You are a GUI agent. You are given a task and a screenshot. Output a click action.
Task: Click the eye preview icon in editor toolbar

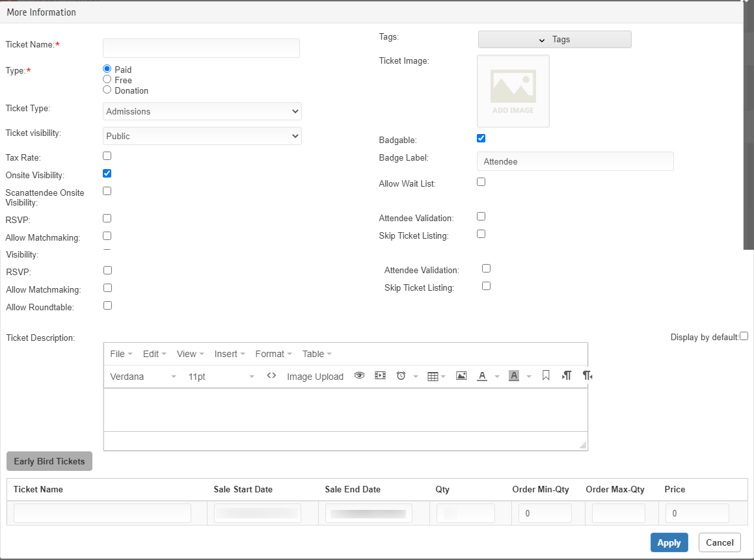[x=359, y=376]
